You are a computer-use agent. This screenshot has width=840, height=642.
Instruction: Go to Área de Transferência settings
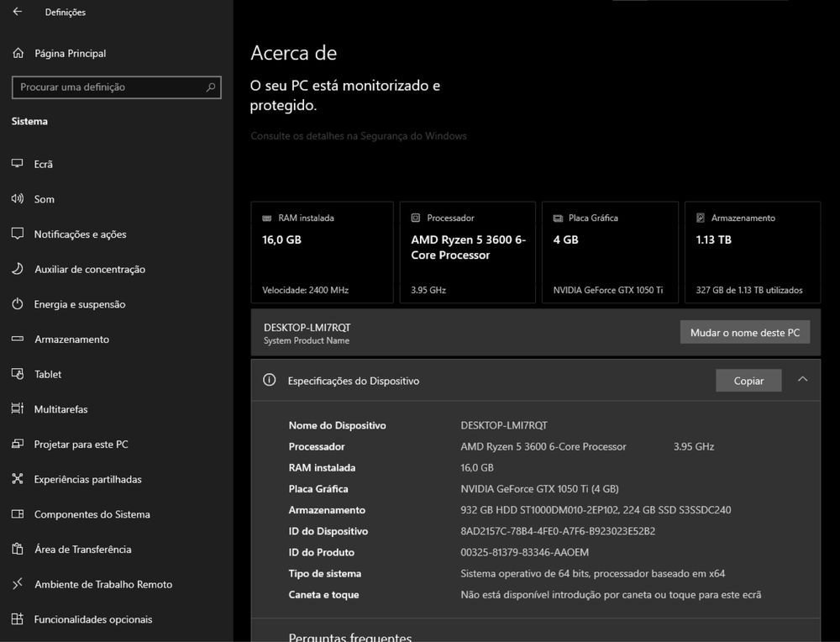(x=83, y=550)
